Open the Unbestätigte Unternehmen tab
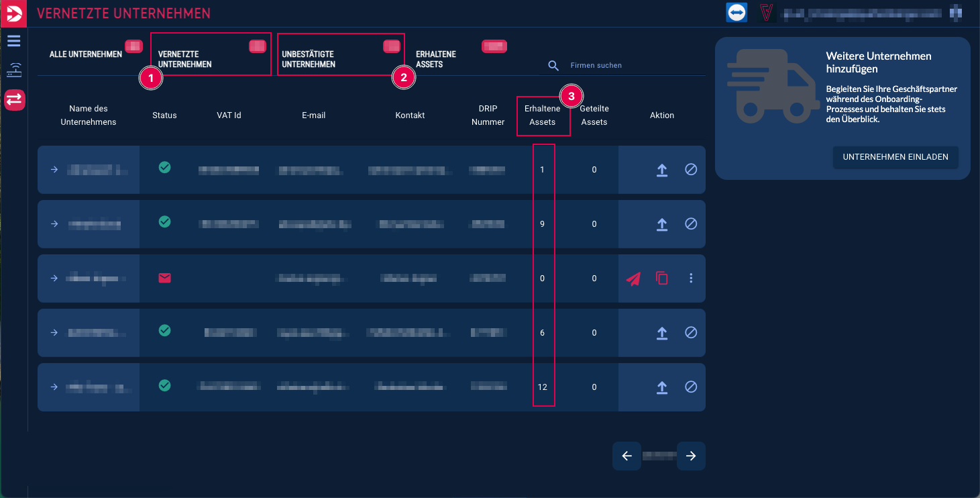This screenshot has height=498, width=980. [x=308, y=59]
